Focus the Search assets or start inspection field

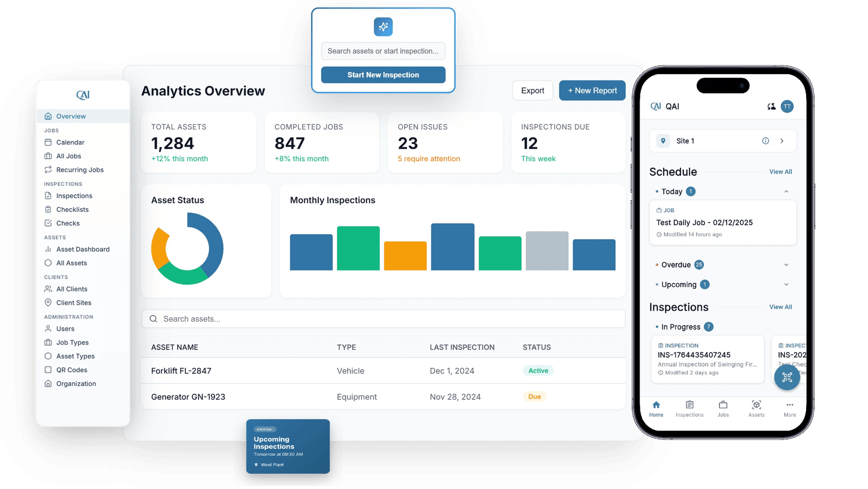(x=383, y=51)
